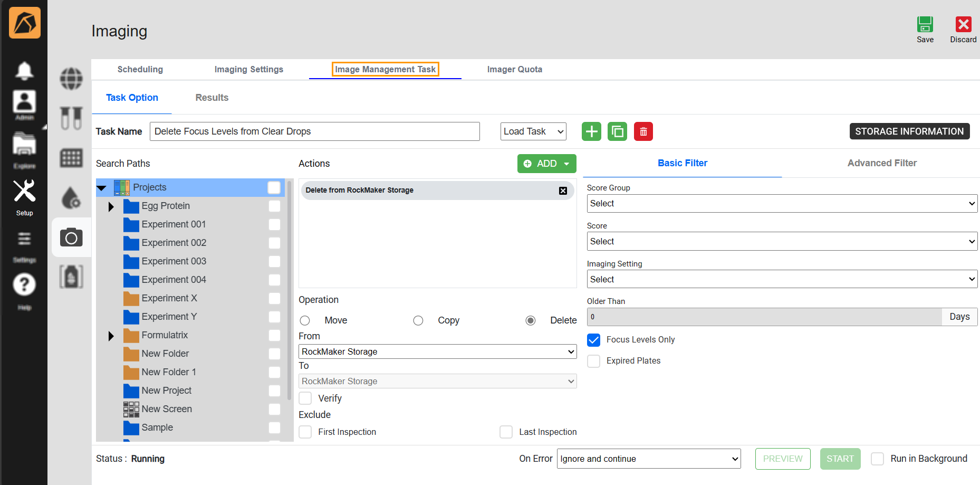
Task: Expand the Egg Protein tree folder
Action: click(111, 206)
